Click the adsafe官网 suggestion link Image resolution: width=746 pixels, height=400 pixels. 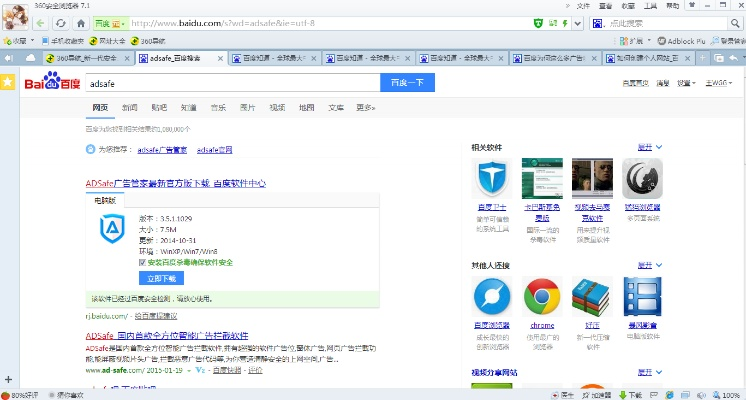[215, 149]
